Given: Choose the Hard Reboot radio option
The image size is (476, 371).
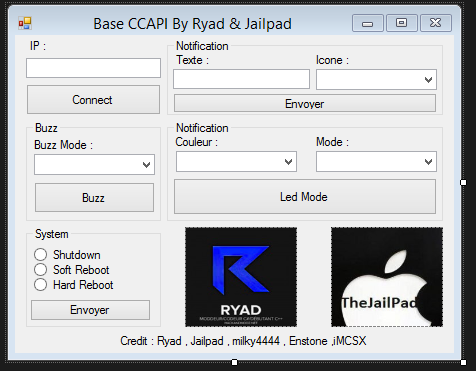Looking at the screenshot, I should (73, 285).
